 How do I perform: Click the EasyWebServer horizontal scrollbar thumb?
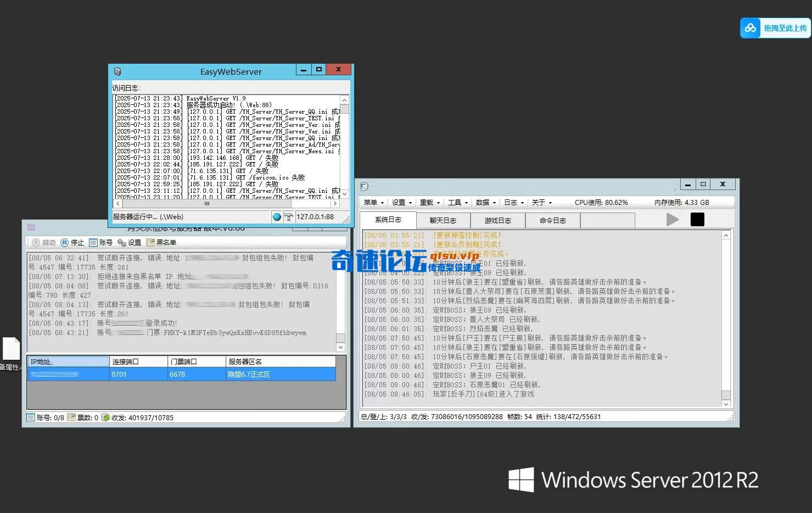tap(207, 203)
